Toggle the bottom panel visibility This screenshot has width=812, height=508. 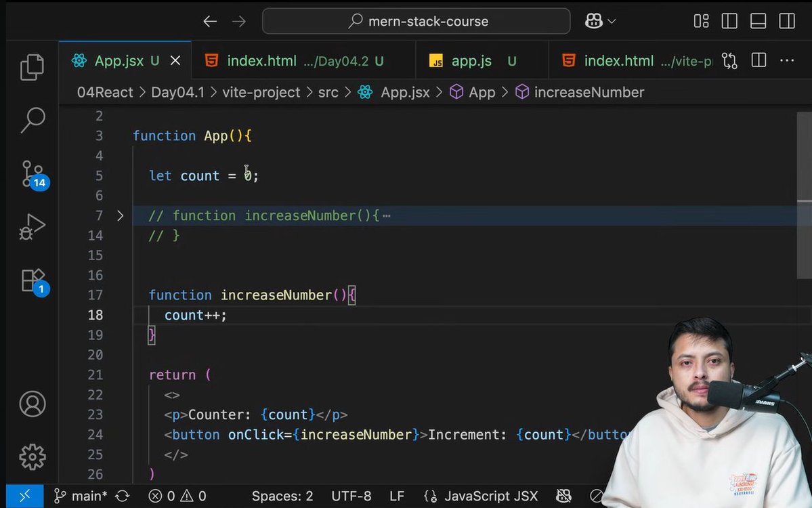pyautogui.click(x=758, y=21)
